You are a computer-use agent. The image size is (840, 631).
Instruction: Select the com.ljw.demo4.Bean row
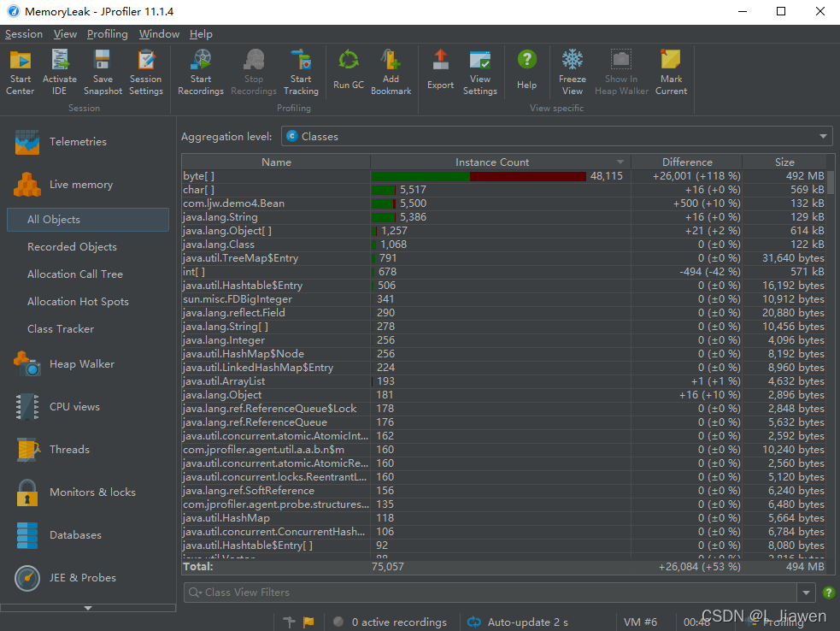pyautogui.click(x=503, y=203)
